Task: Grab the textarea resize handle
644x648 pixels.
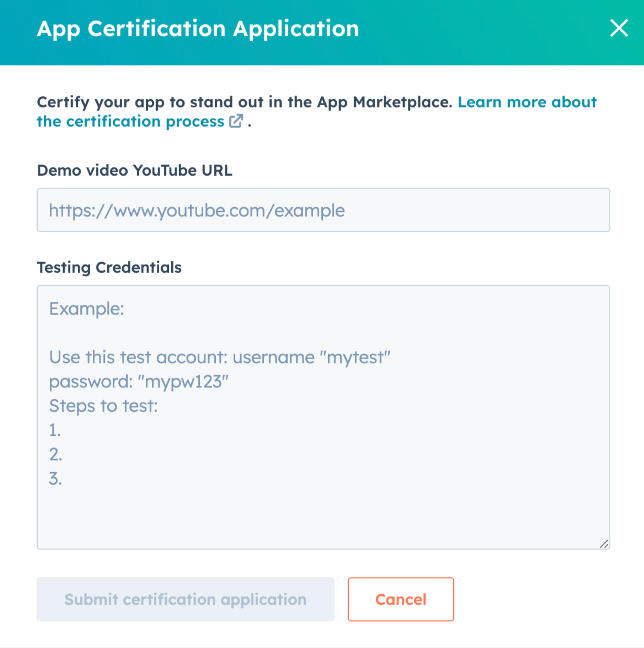Action: [604, 544]
